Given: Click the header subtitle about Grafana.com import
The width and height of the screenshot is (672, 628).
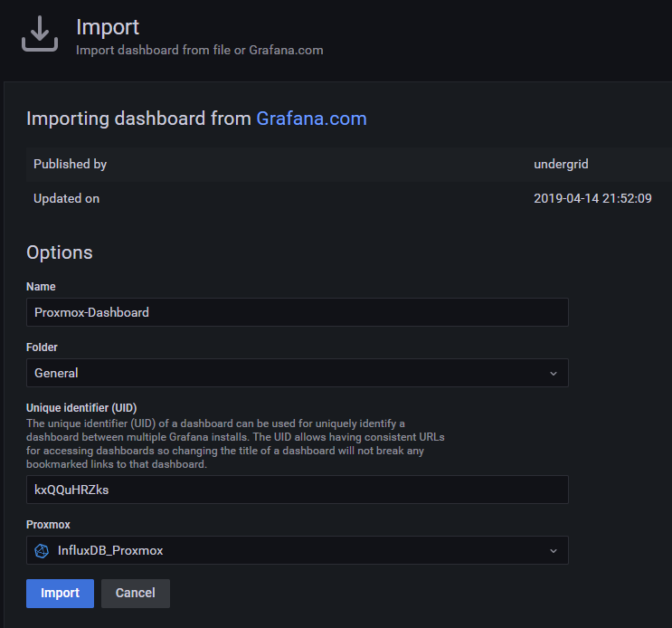Looking at the screenshot, I should pos(199,50).
